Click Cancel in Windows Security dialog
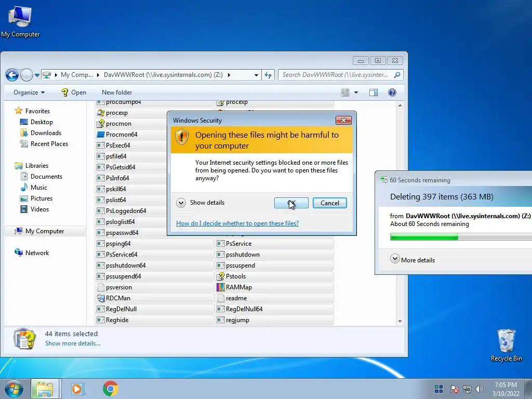The image size is (532, 399). pos(330,203)
